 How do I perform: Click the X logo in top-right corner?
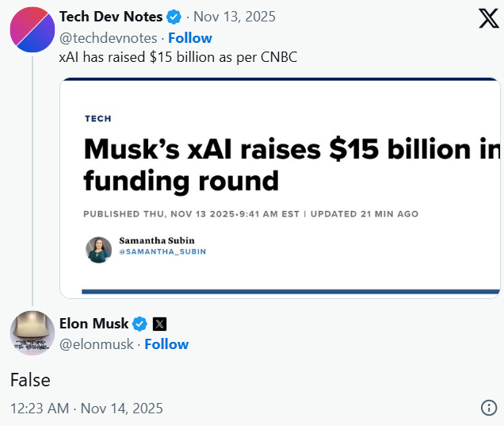click(488, 17)
